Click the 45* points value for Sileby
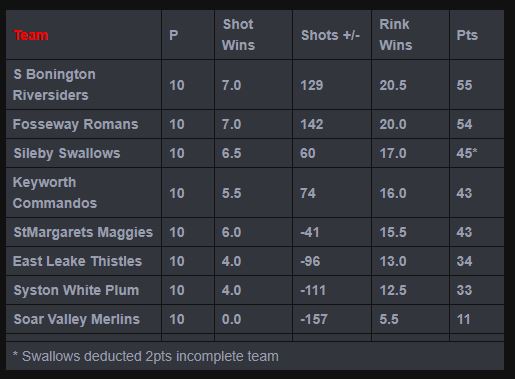Viewport: 515px width, 379px height. pyautogui.click(x=467, y=153)
